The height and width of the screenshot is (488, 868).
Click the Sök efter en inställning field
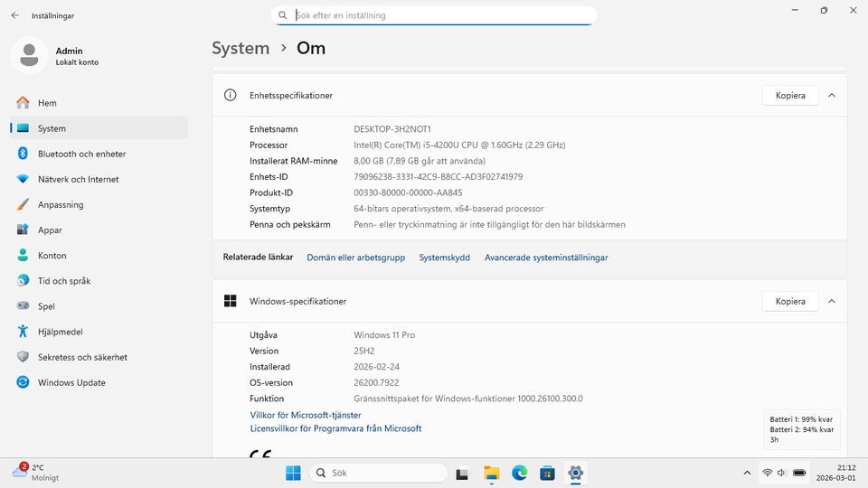coord(434,15)
